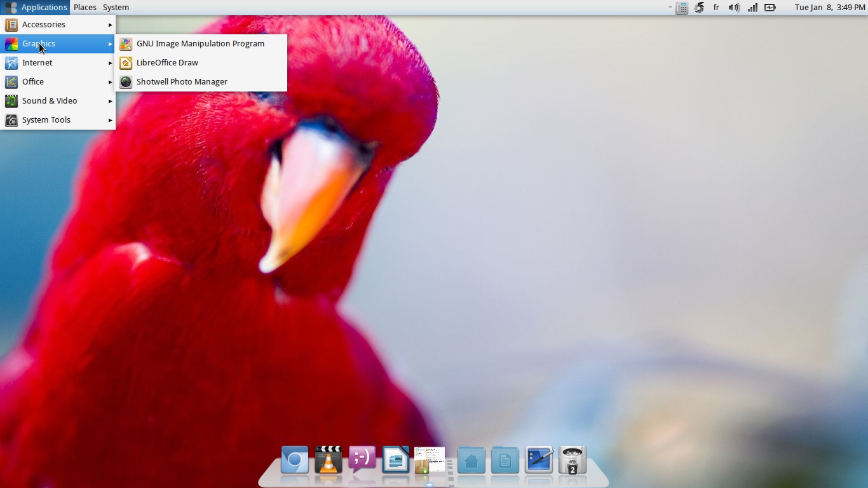Expand hidden tray icons arrow
The image size is (868, 488).
[x=670, y=8]
